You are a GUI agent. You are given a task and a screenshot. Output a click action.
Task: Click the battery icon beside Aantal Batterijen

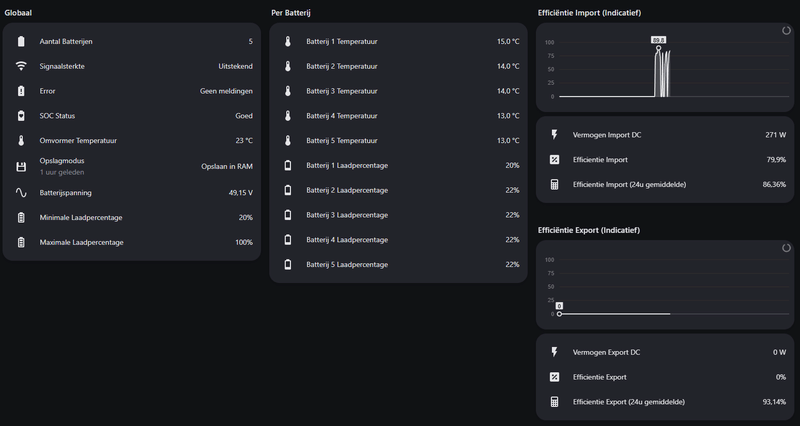[x=21, y=42]
